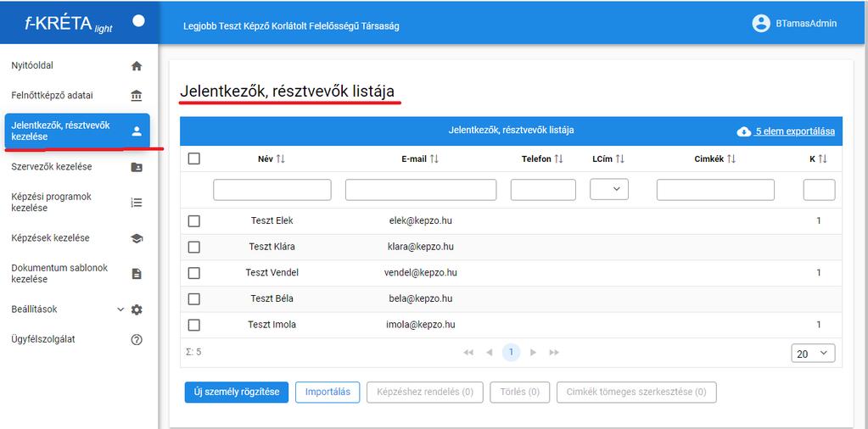Click the Importálás button
This screenshot has height=429, width=868.
click(x=328, y=392)
